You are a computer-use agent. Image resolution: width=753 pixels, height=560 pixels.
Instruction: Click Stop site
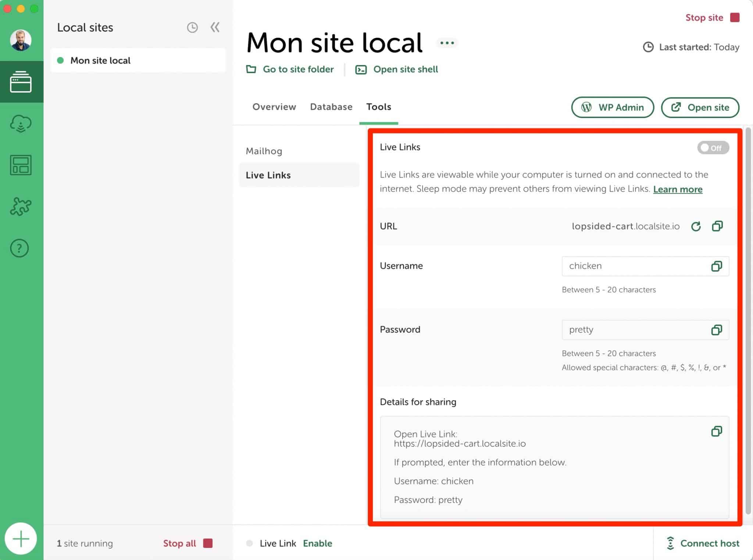point(704,18)
